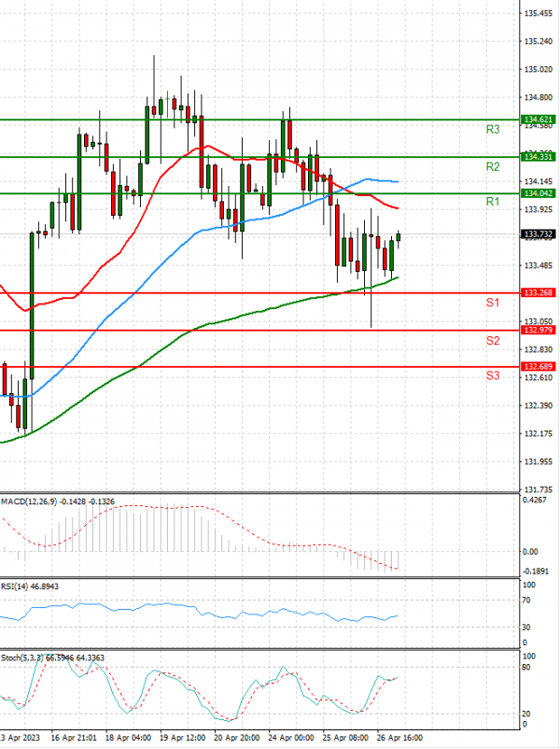Select the R2 resistance label
This screenshot has width=560, height=749.
[493, 166]
